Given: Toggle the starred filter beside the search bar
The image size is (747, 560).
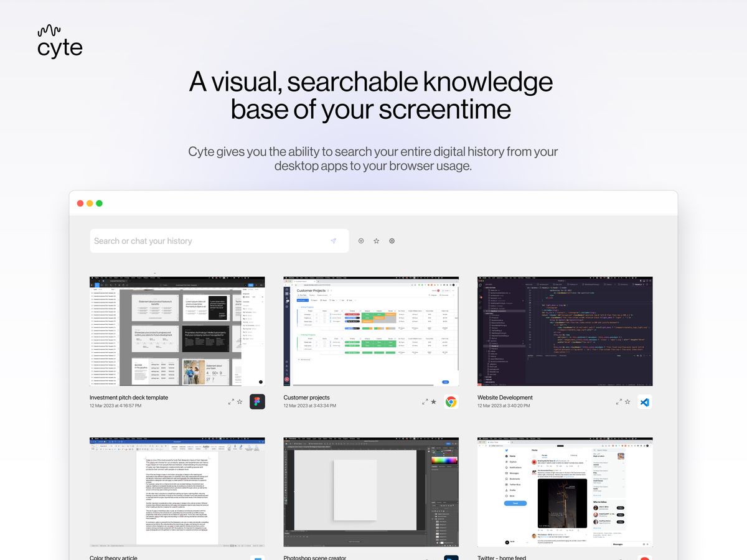Looking at the screenshot, I should click(x=376, y=241).
